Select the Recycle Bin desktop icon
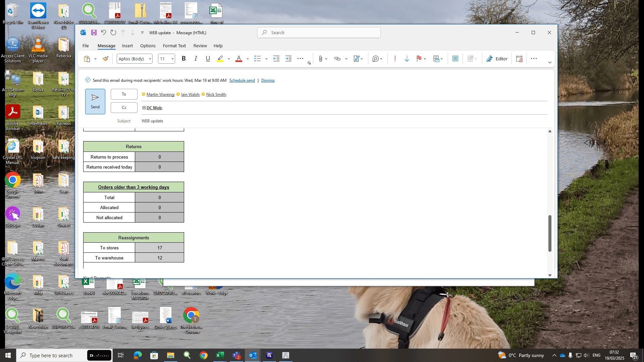The width and height of the screenshot is (644, 362). [13, 14]
